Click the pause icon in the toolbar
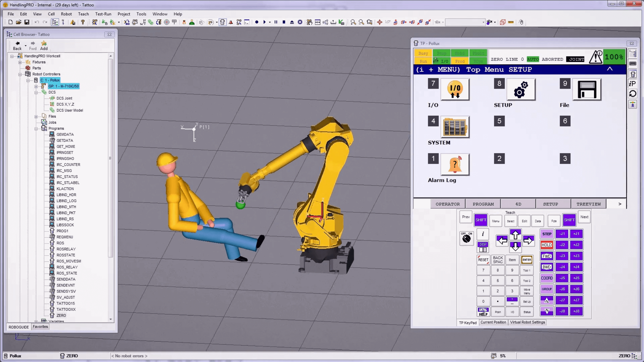This screenshot has height=362, width=644. point(276,22)
